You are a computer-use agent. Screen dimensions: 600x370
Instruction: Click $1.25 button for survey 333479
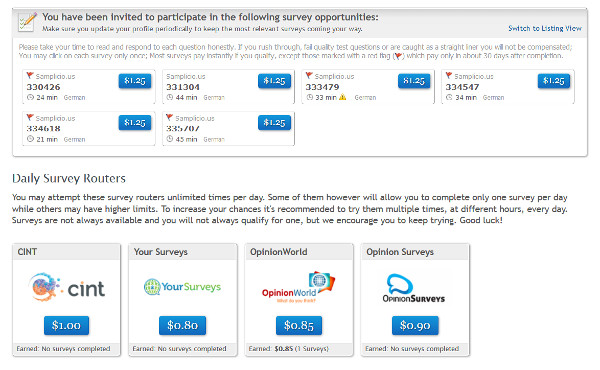pos(414,81)
